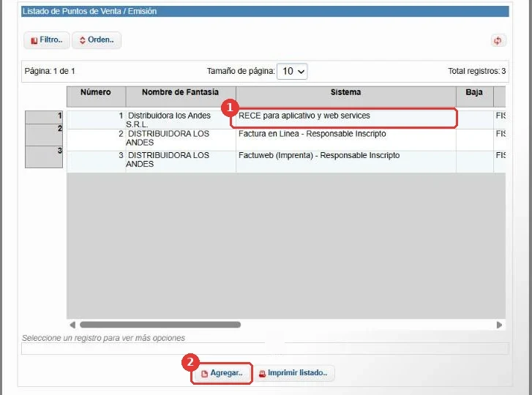Screen dimensions: 532x395
Task: Click the Página: 1 de 1 text
Action: click(x=50, y=71)
